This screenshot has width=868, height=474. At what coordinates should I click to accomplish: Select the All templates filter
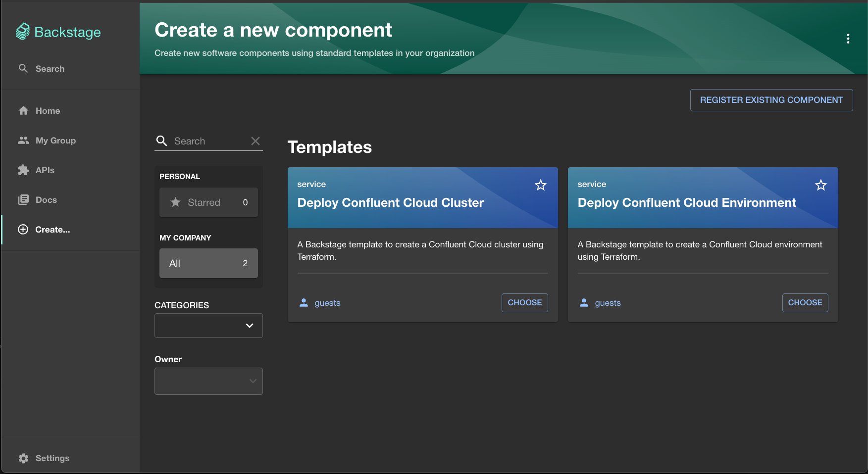208,263
